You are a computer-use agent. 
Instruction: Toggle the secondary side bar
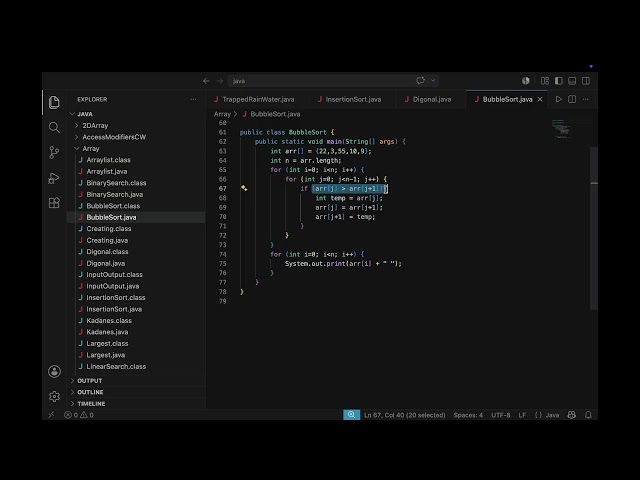[586, 81]
